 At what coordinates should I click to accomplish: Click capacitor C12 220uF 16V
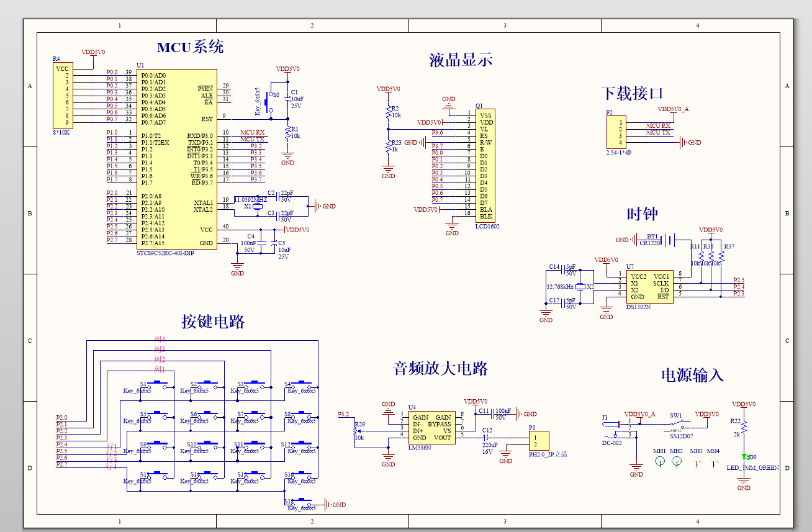pyautogui.click(x=487, y=438)
